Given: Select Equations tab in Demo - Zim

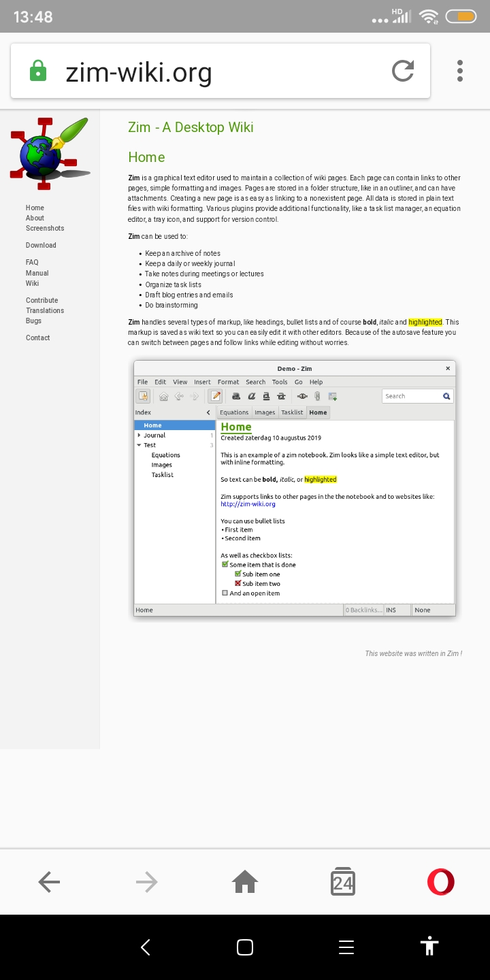Looking at the screenshot, I should pyautogui.click(x=234, y=412).
